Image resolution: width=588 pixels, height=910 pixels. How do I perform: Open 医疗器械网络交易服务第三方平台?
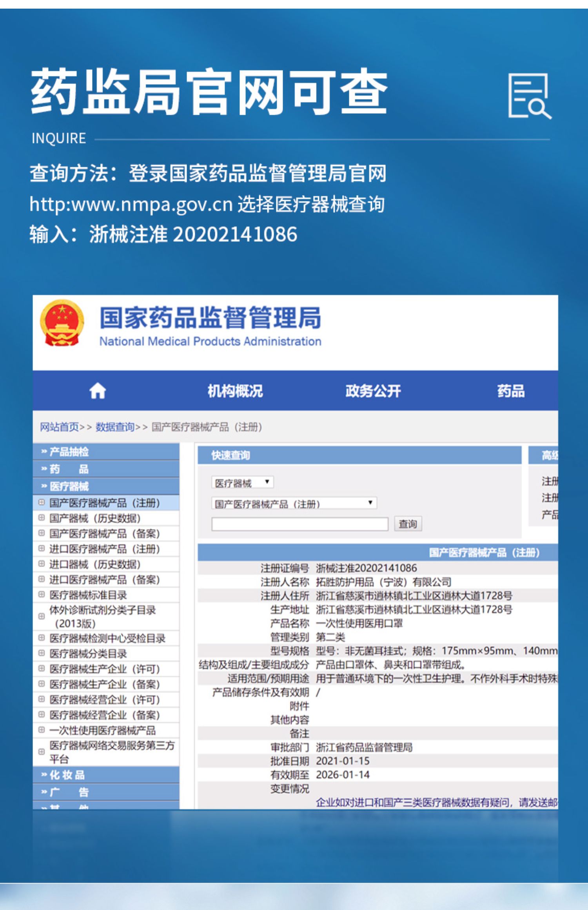[x=106, y=752]
